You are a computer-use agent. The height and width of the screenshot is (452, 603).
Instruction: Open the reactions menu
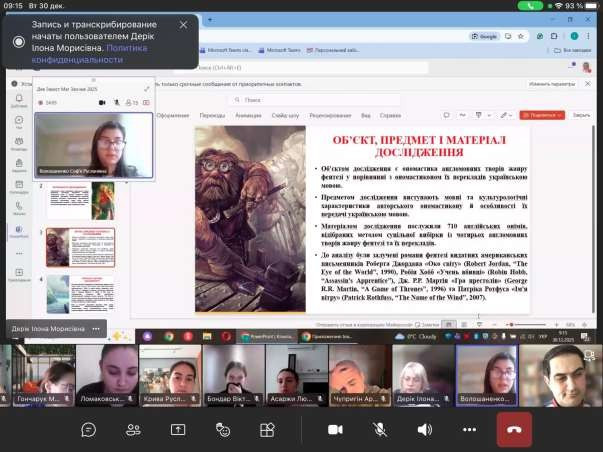(223, 429)
